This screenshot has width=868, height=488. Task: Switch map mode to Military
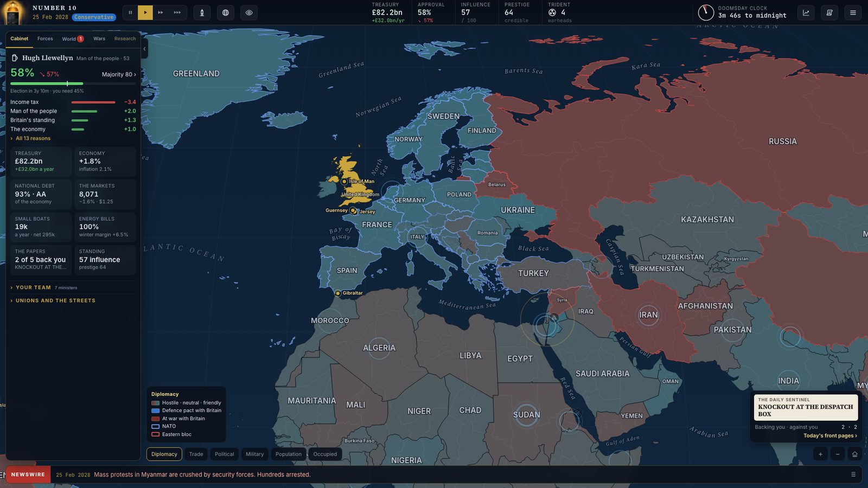pos(254,454)
